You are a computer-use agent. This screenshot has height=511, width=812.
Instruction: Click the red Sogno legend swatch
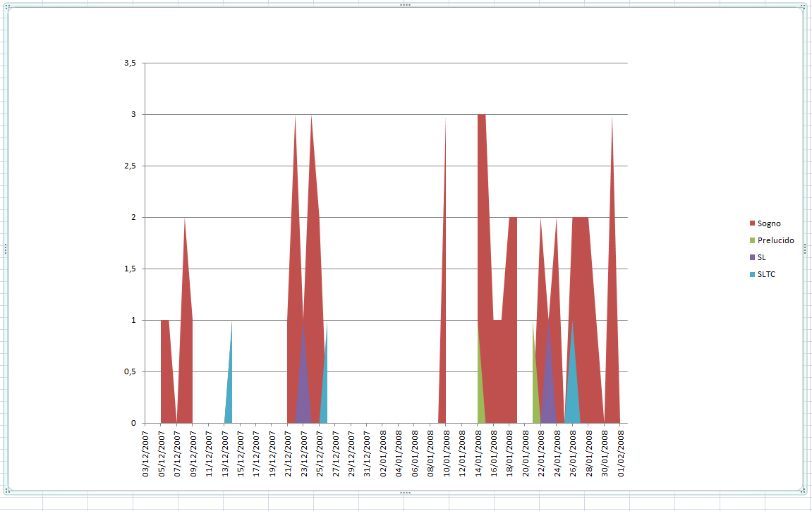coord(751,223)
